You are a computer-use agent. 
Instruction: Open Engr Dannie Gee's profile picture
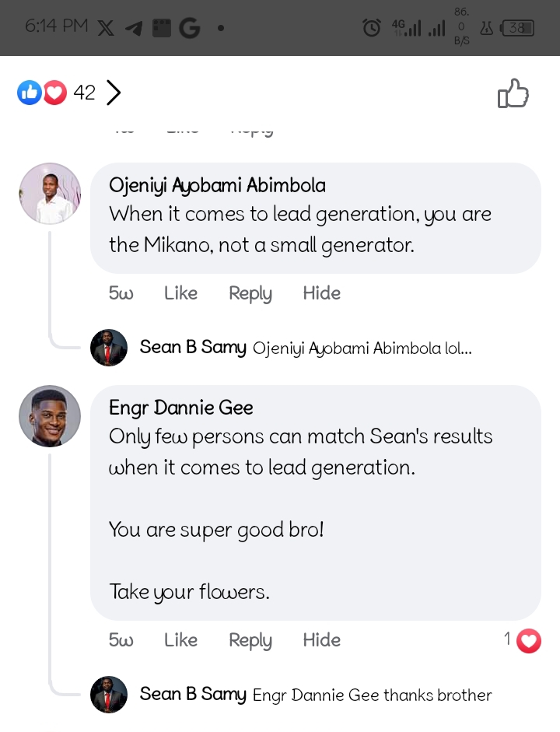[x=50, y=416]
